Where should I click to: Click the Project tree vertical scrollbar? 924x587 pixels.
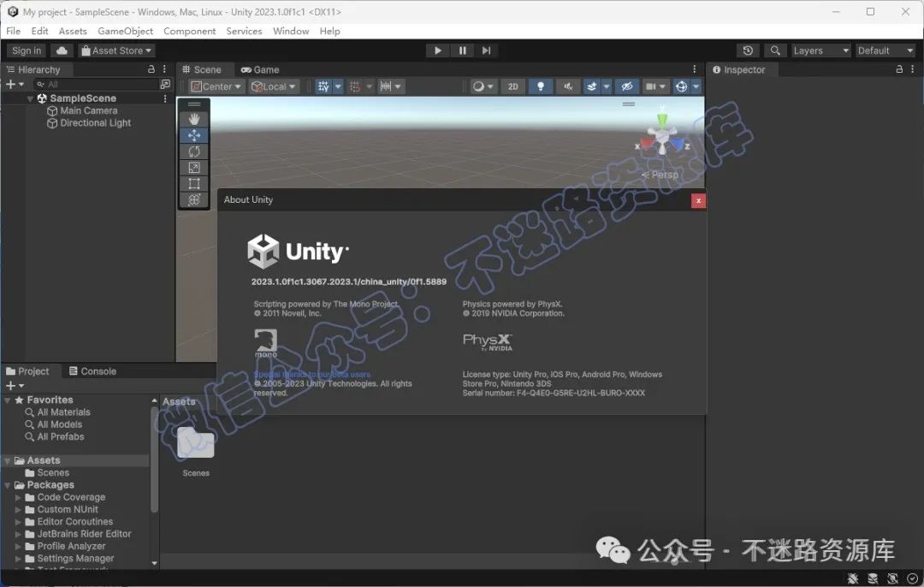(154, 460)
